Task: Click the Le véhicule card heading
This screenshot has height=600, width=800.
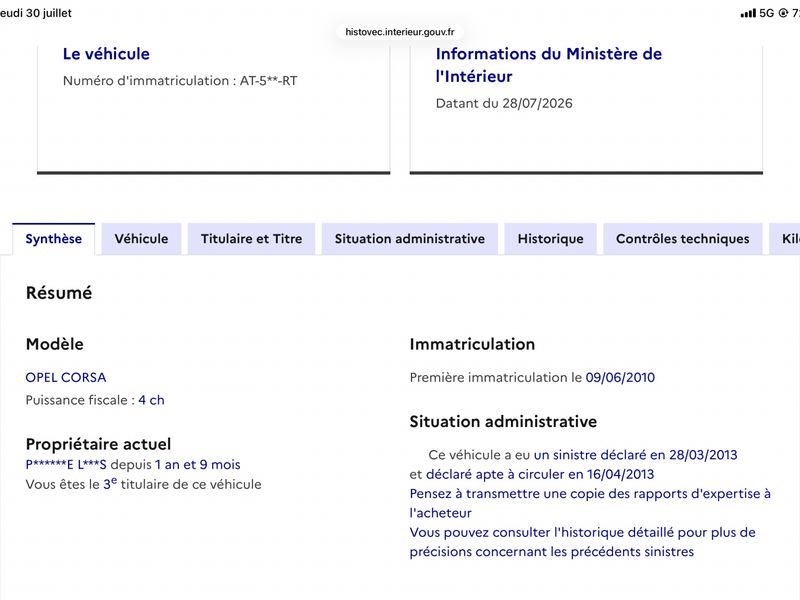Action: pyautogui.click(x=106, y=54)
